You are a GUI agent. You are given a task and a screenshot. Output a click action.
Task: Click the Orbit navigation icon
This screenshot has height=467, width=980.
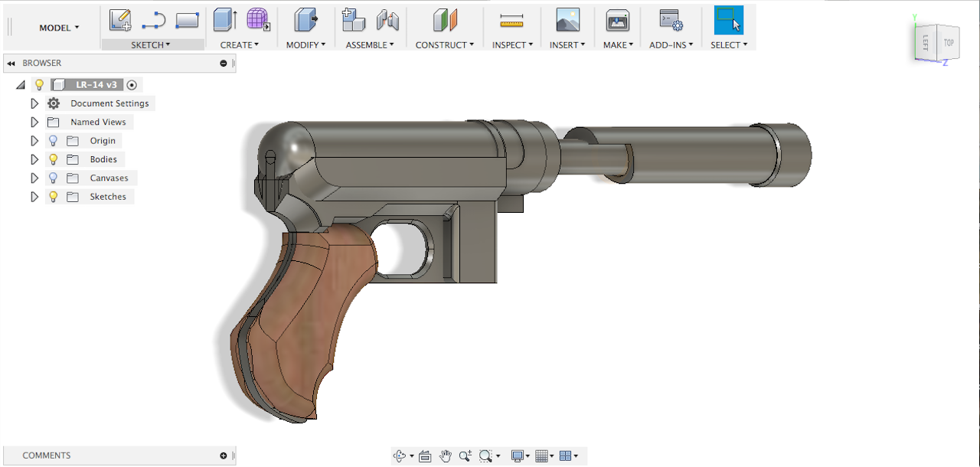(x=400, y=456)
